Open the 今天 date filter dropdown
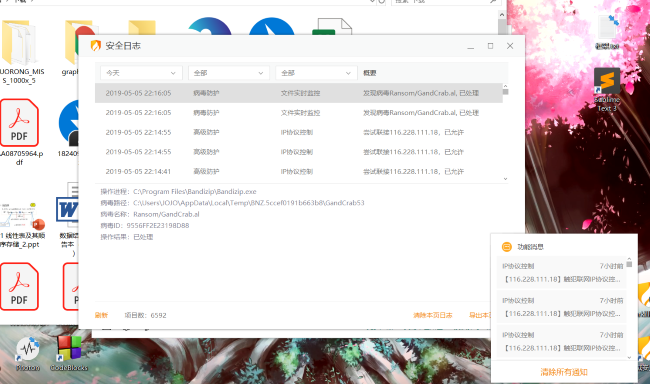The image size is (650, 384). [141, 73]
